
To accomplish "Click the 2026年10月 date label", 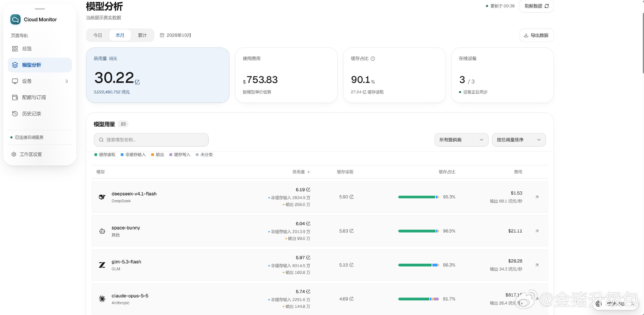I will coord(179,35).
